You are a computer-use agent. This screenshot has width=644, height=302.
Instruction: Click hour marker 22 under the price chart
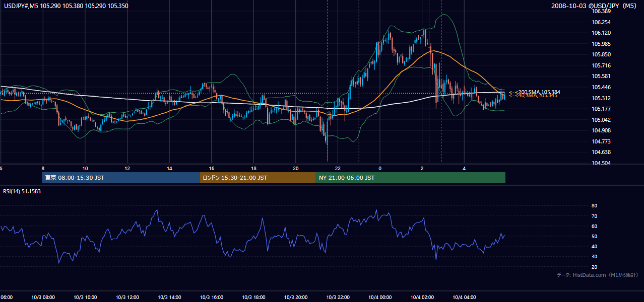coord(338,168)
